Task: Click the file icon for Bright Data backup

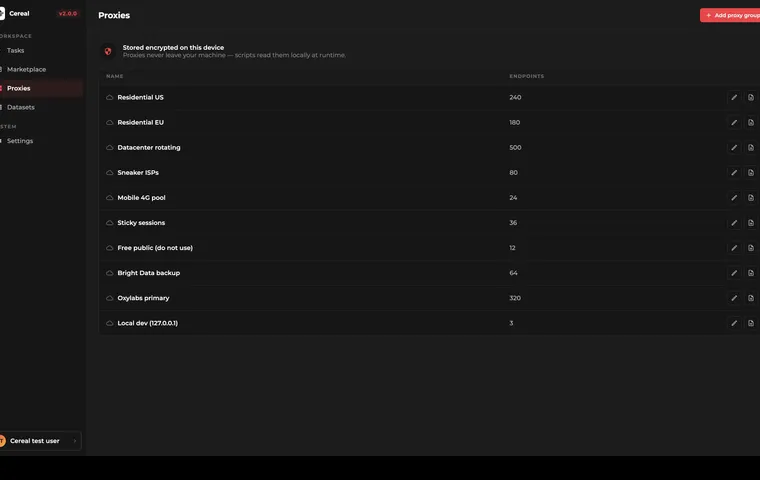Action: (751, 273)
